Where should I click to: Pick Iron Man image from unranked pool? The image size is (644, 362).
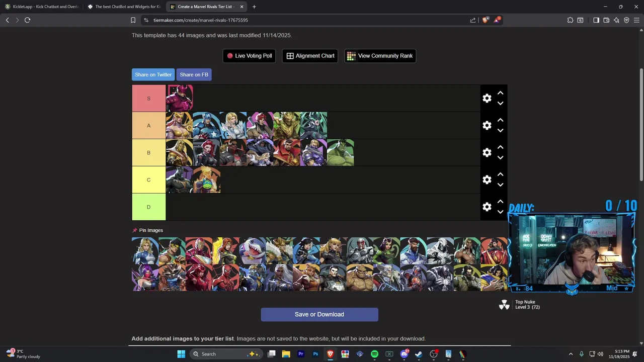click(x=199, y=251)
